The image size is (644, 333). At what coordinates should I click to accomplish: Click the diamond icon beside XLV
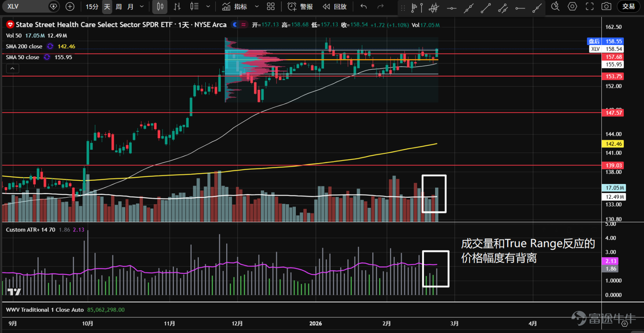[53, 6]
